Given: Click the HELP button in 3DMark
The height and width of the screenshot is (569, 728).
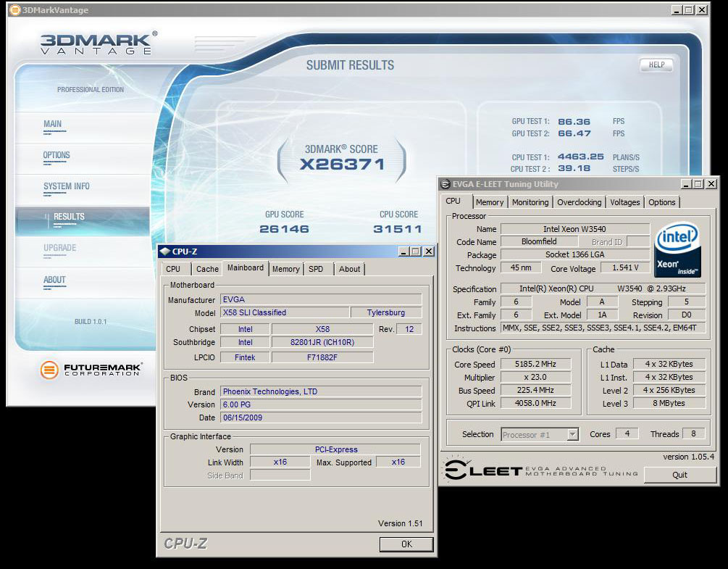Looking at the screenshot, I should point(656,65).
